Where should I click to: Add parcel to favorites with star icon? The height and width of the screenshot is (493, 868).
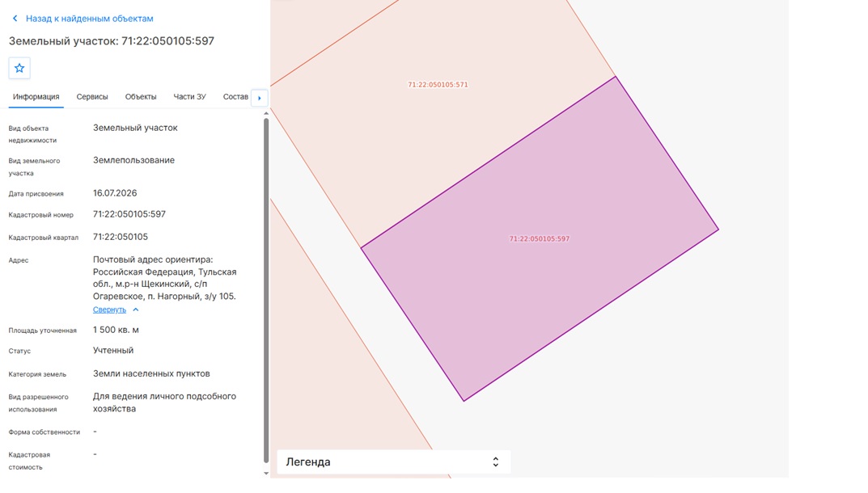pos(19,68)
